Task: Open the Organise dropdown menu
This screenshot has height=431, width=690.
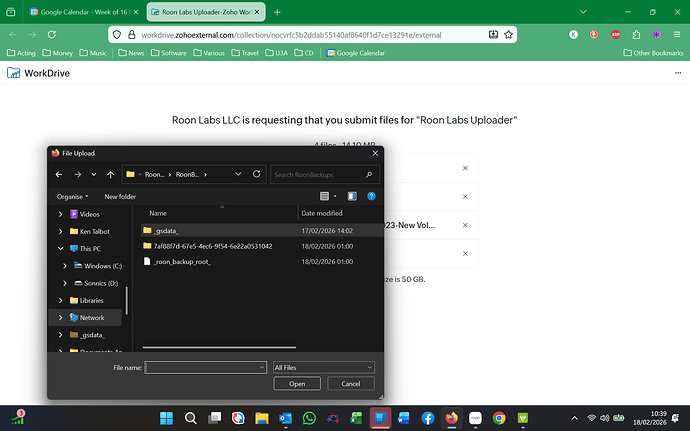Action: 72,196
